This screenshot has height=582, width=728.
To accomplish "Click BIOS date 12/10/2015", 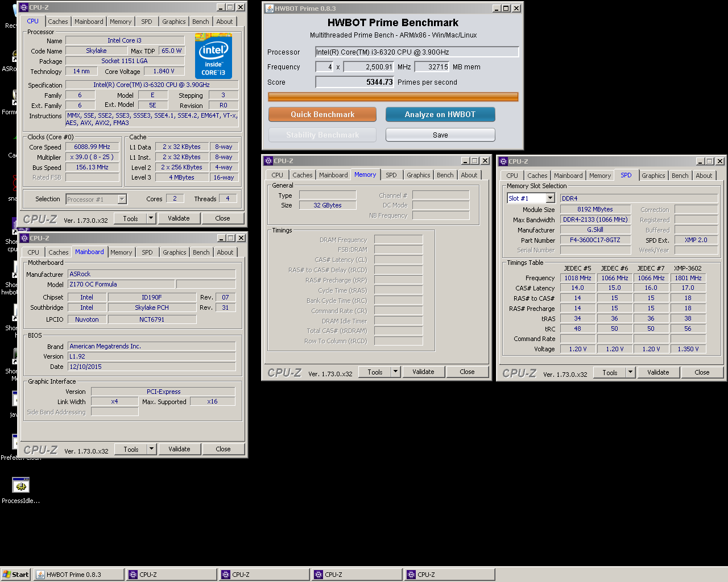I will tap(152, 367).
